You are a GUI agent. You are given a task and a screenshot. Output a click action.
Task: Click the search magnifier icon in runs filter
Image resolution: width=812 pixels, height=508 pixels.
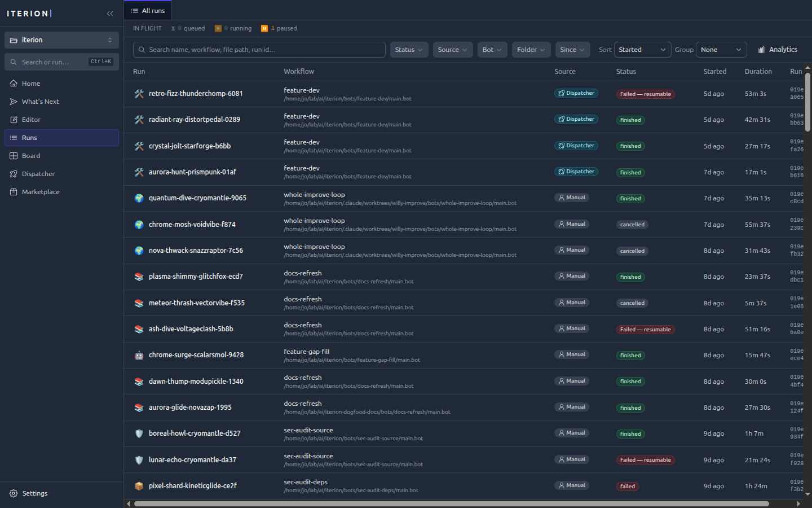(x=142, y=50)
